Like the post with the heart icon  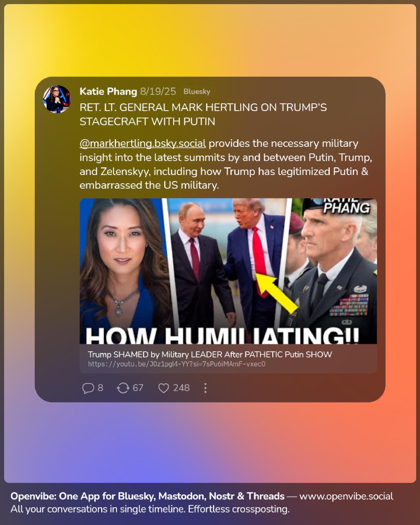pos(164,388)
